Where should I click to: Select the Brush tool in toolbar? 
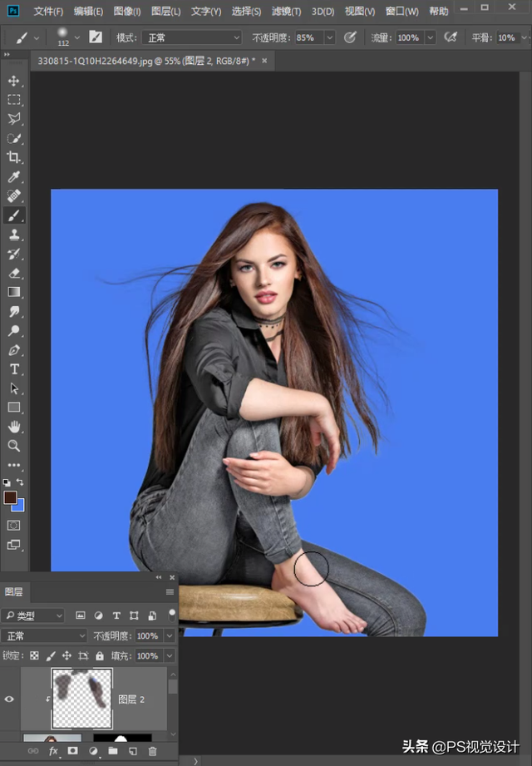[x=13, y=215]
